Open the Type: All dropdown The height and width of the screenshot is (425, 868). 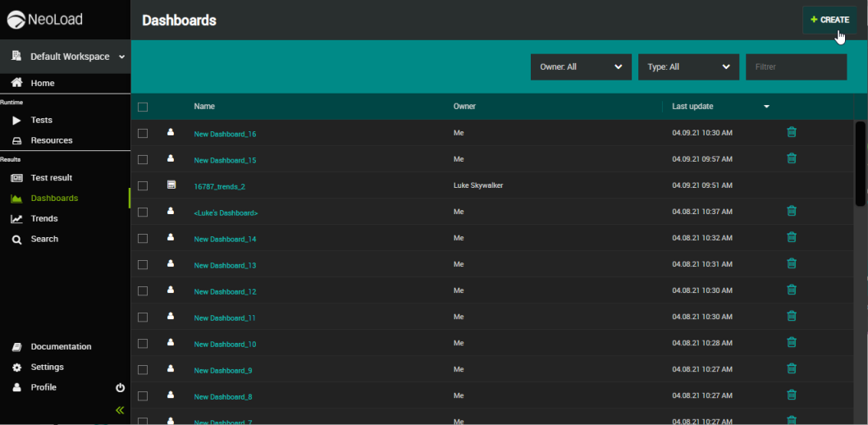click(688, 67)
